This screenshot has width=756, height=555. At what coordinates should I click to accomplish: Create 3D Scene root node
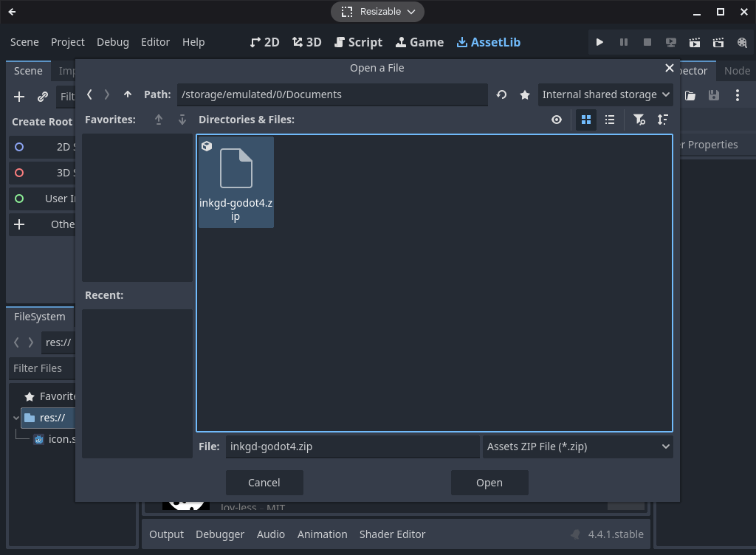pyautogui.click(x=42, y=173)
